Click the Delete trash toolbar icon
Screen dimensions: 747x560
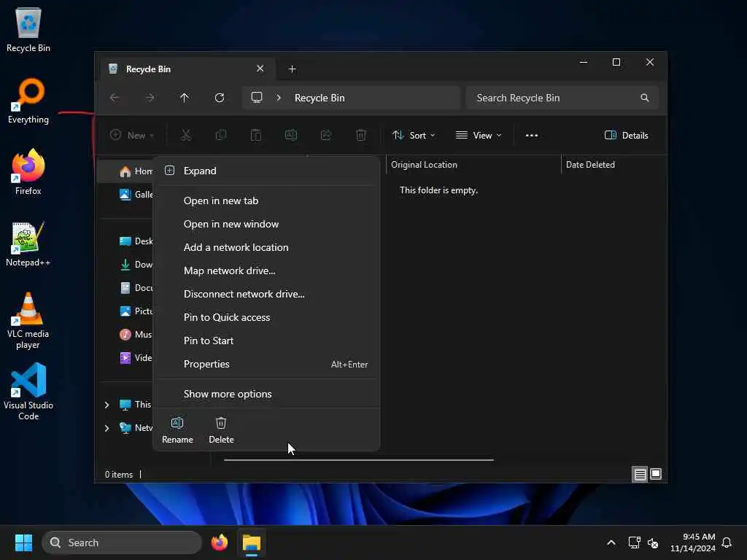tap(361, 135)
